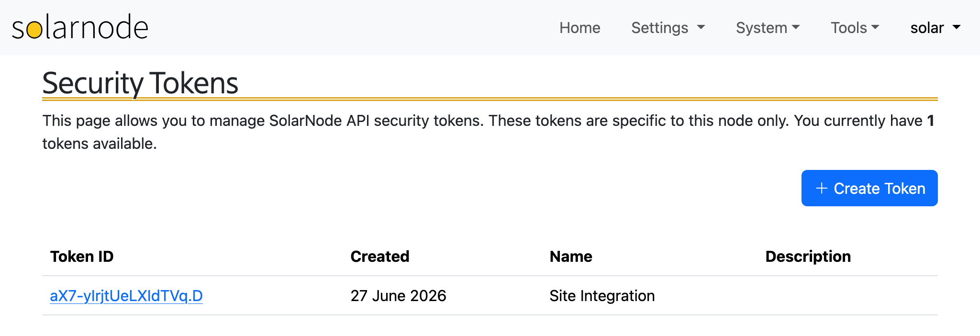Open the solar user menu
Viewport: 980px width, 336px height.
point(935,28)
